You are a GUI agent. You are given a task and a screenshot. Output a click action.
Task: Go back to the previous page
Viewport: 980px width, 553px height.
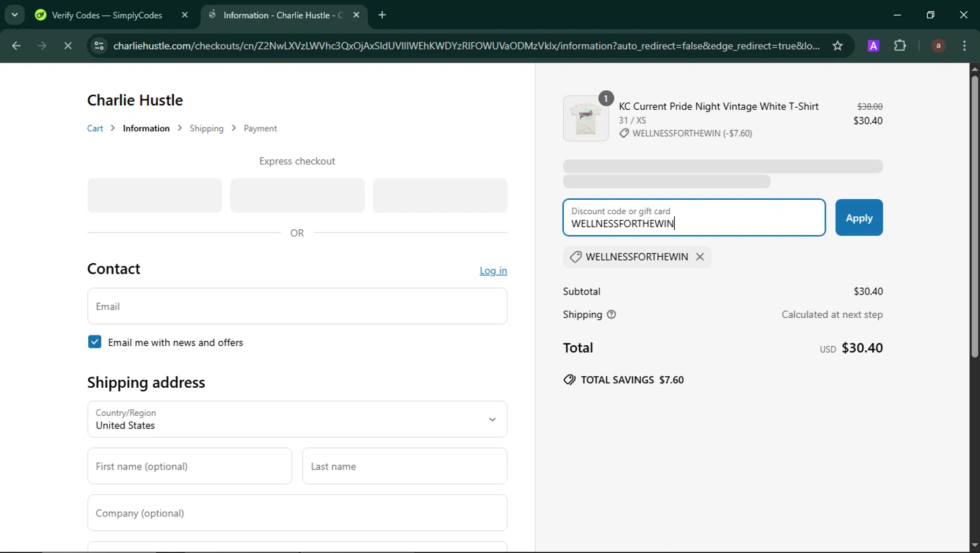point(16,46)
